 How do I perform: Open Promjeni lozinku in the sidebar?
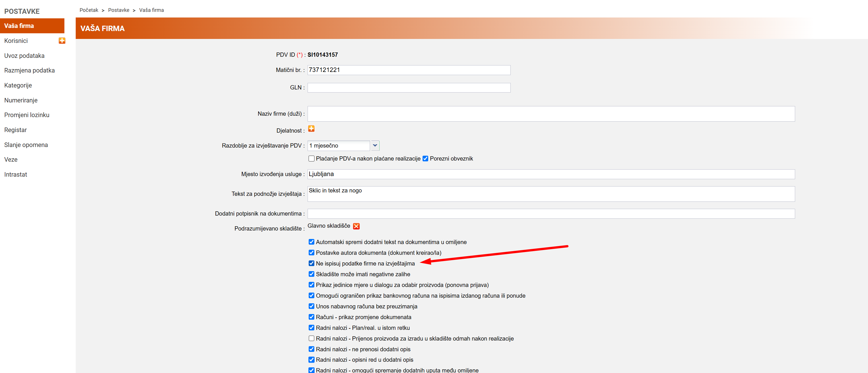click(27, 115)
